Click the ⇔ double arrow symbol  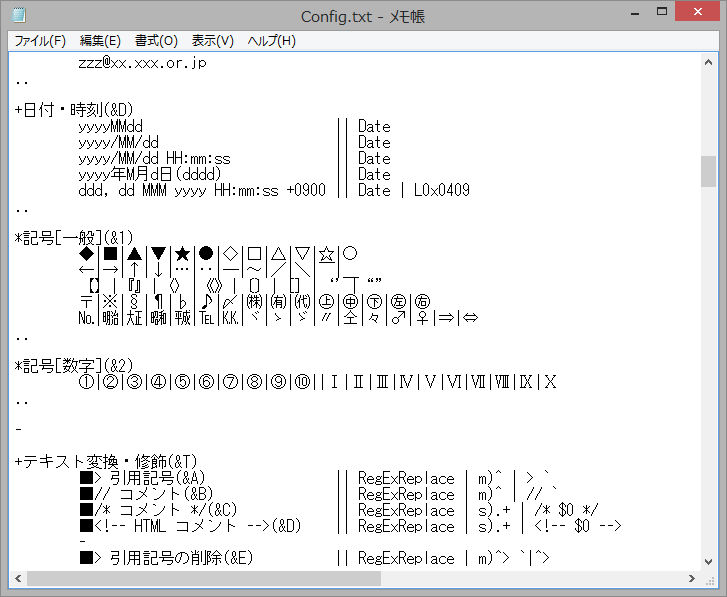click(x=470, y=318)
